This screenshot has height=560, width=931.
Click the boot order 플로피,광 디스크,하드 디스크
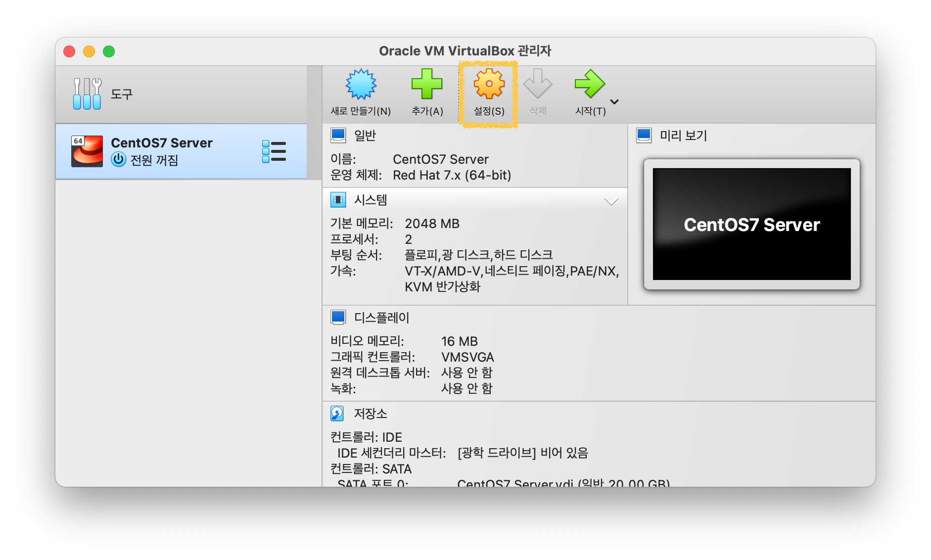(479, 255)
